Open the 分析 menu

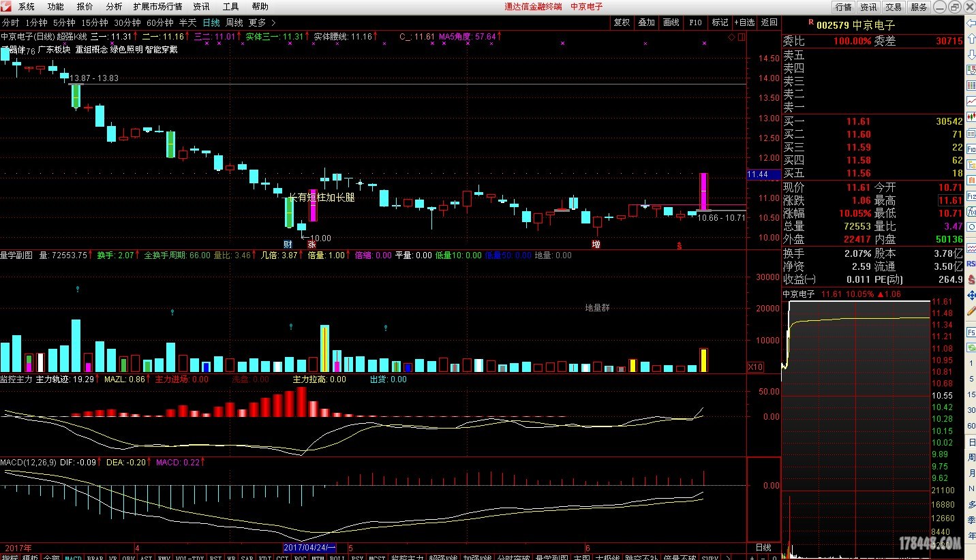click(x=115, y=7)
